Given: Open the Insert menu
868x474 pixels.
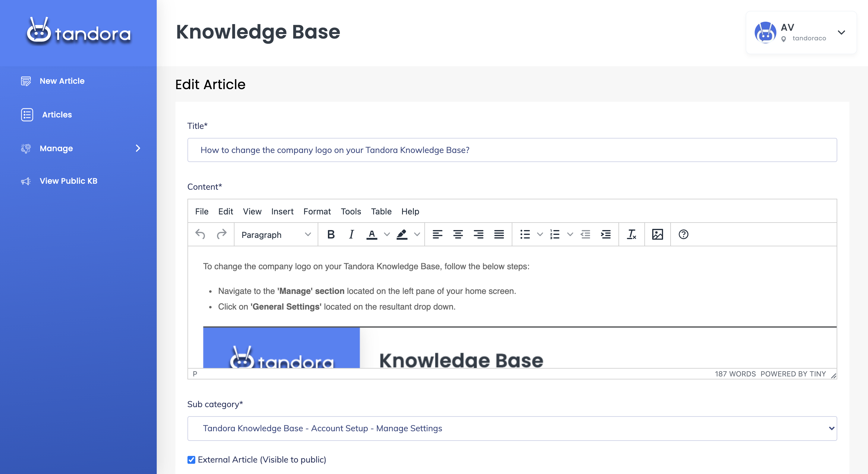Looking at the screenshot, I should click(x=282, y=211).
